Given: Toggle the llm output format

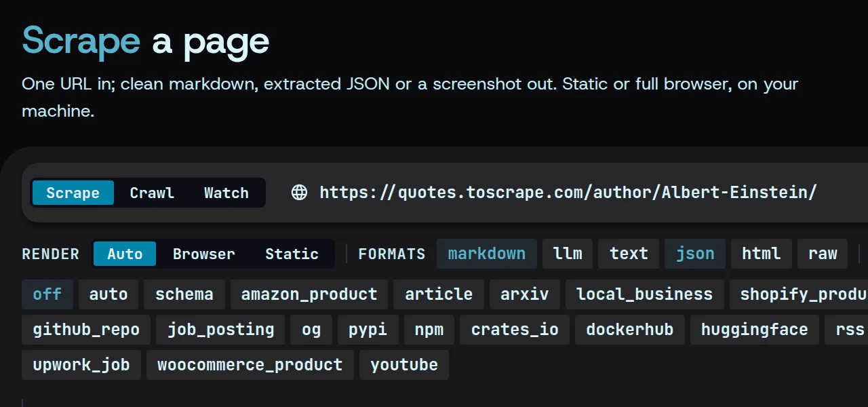Looking at the screenshot, I should point(568,254).
